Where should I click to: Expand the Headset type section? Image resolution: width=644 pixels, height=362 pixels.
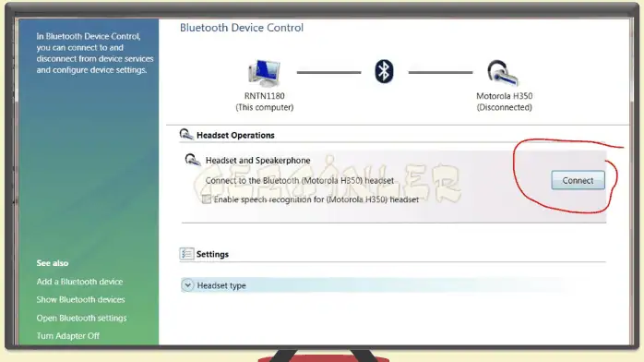pyautogui.click(x=187, y=285)
